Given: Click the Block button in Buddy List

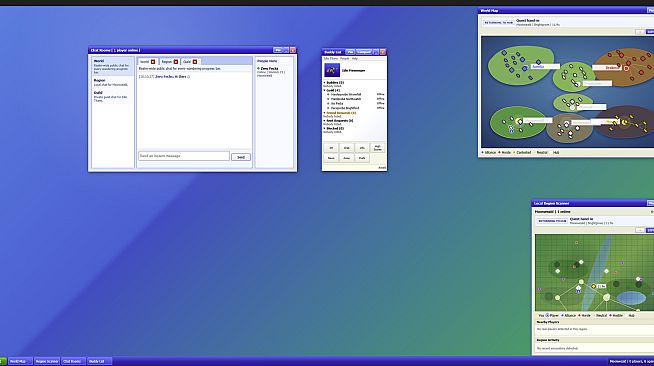Looking at the screenshot, I should (331, 158).
